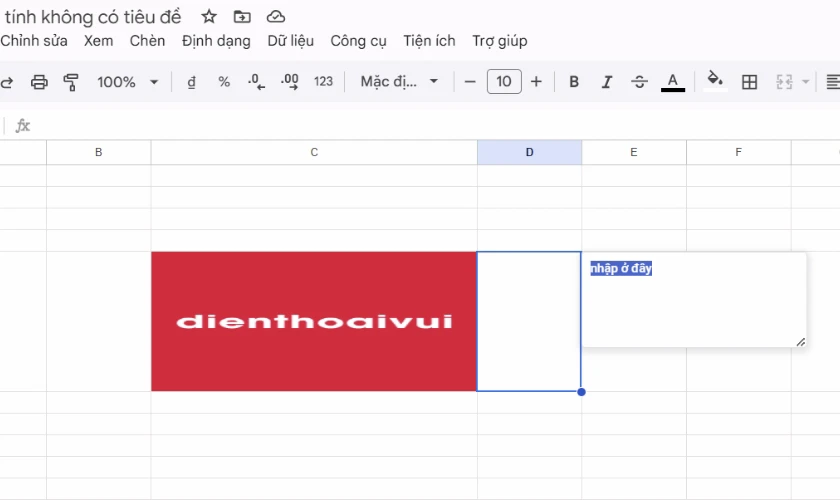Open the Dữ liệu menu
Screen dimensions: 840x500
(291, 41)
